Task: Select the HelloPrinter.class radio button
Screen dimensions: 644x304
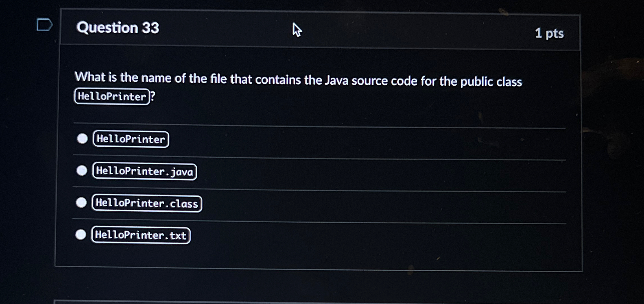Action: click(x=82, y=203)
